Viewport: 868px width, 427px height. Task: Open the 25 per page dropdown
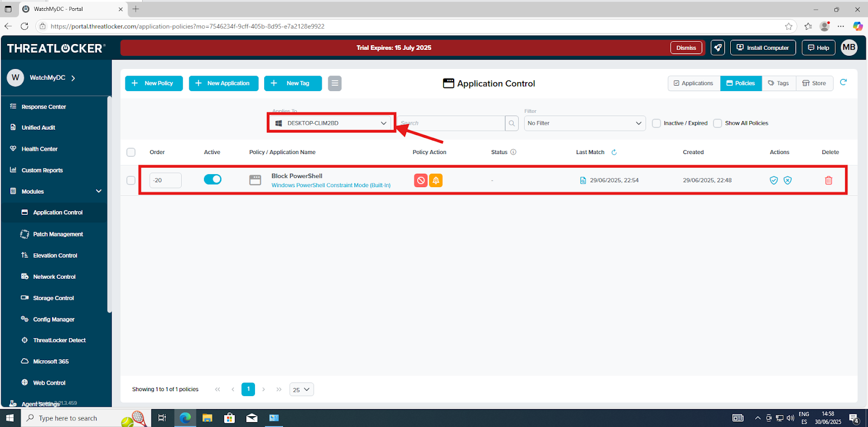[x=302, y=390]
